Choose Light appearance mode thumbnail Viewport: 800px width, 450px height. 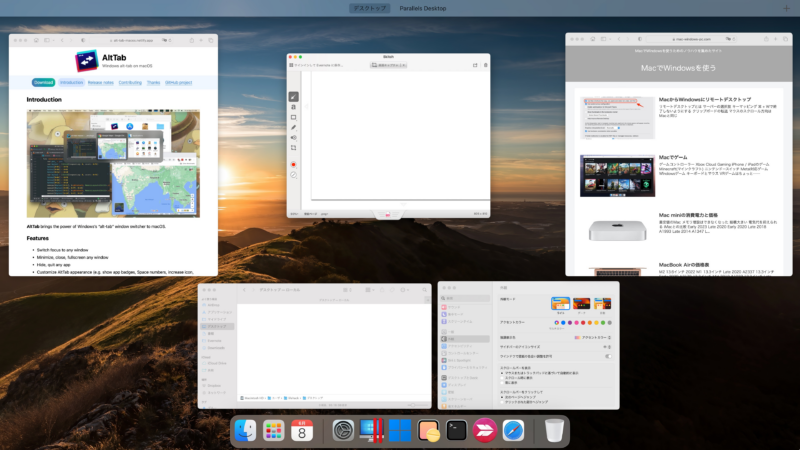(560, 303)
